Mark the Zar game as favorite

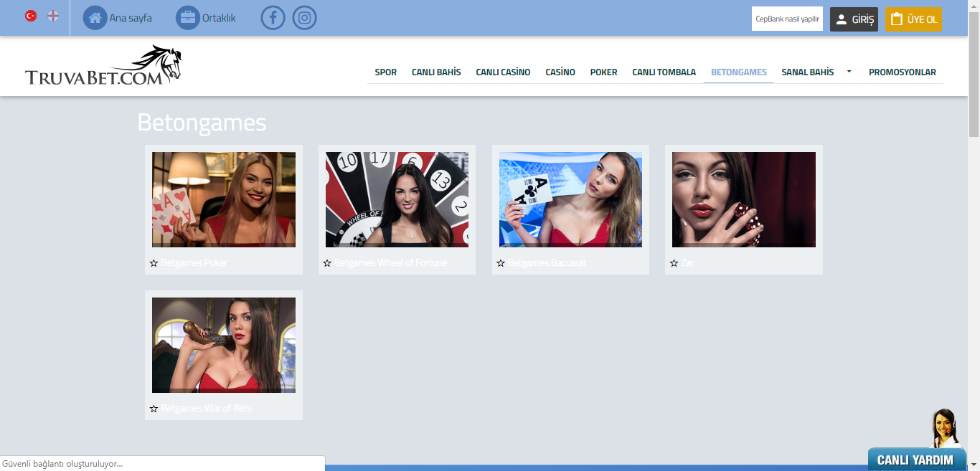pos(674,263)
